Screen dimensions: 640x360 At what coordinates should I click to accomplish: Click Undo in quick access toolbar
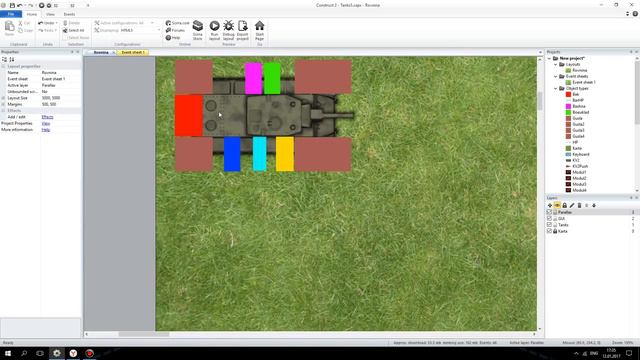(x=20, y=5)
